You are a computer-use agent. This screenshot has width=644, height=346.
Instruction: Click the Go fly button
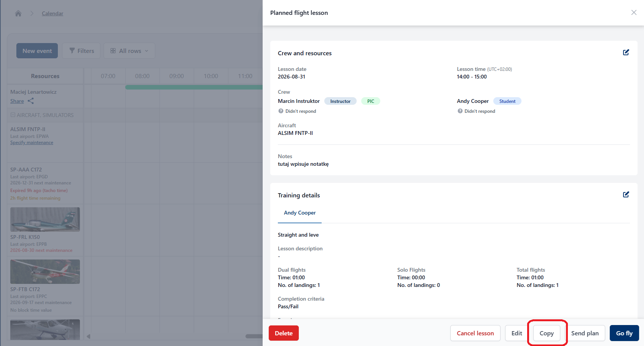[624, 333]
